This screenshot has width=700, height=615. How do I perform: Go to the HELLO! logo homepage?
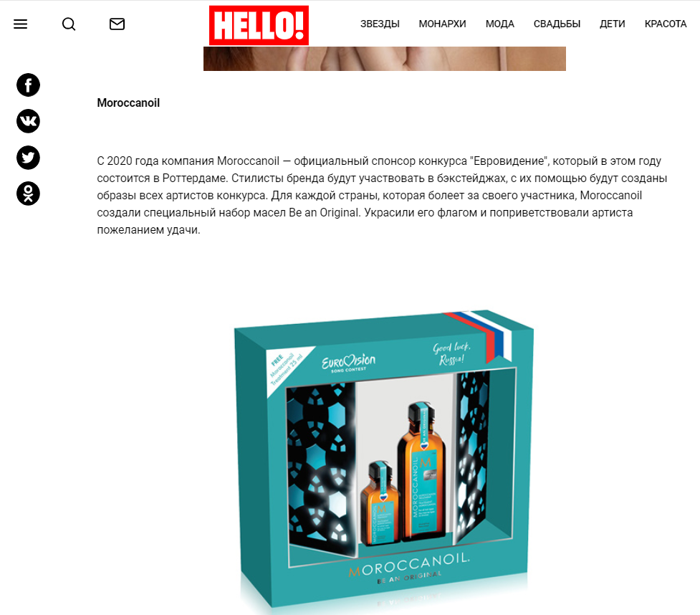coord(259,26)
